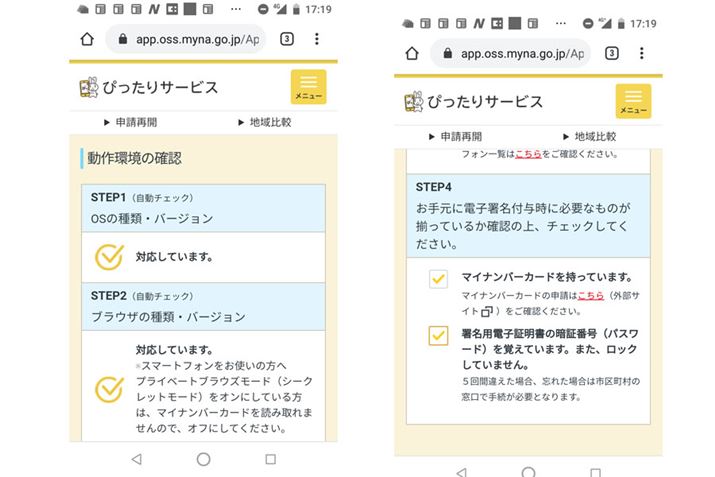
Task: Toggle マイナンバーカードを持っています checkbox
Action: tap(438, 280)
